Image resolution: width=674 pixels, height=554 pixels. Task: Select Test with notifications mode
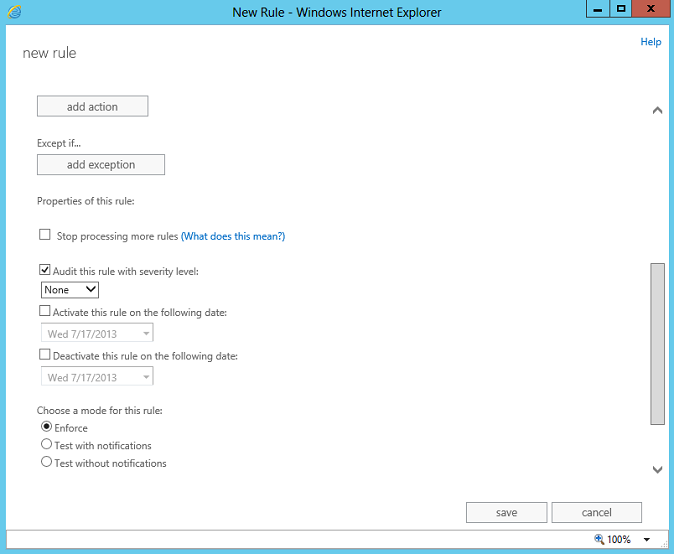coord(46,444)
